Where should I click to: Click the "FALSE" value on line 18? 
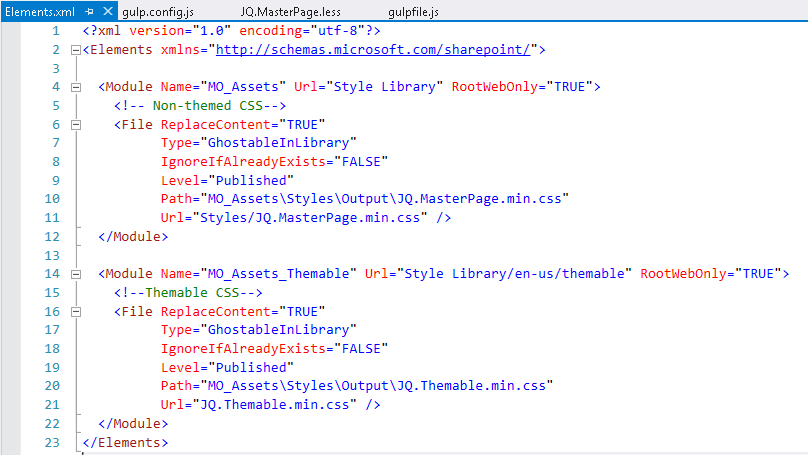coord(361,349)
